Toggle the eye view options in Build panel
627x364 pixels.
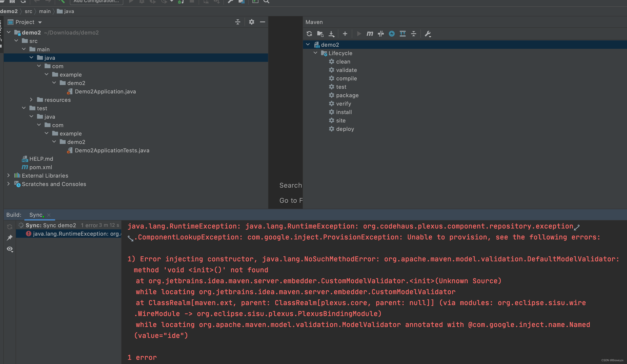coord(10,249)
